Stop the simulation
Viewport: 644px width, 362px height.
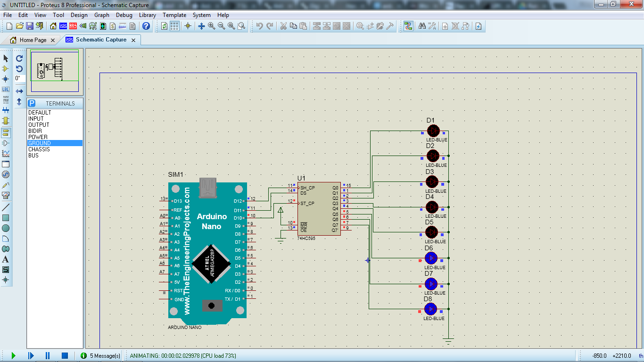click(x=64, y=356)
